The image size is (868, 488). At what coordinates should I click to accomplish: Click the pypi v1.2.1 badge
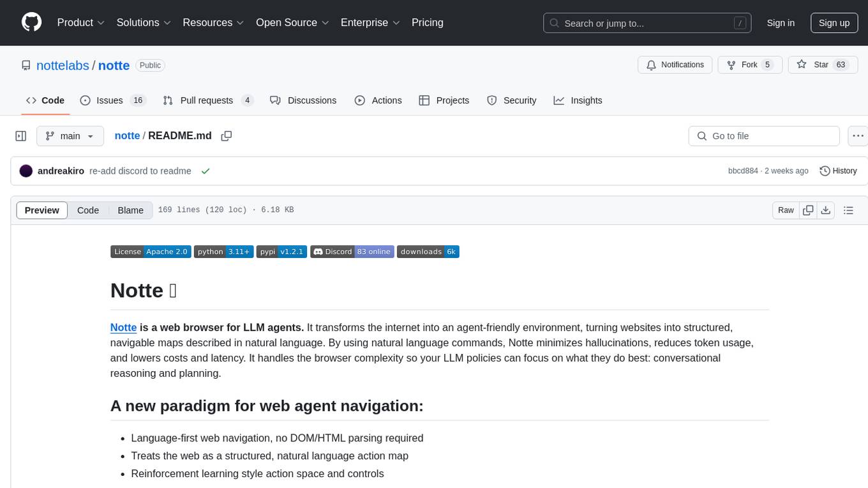point(282,252)
